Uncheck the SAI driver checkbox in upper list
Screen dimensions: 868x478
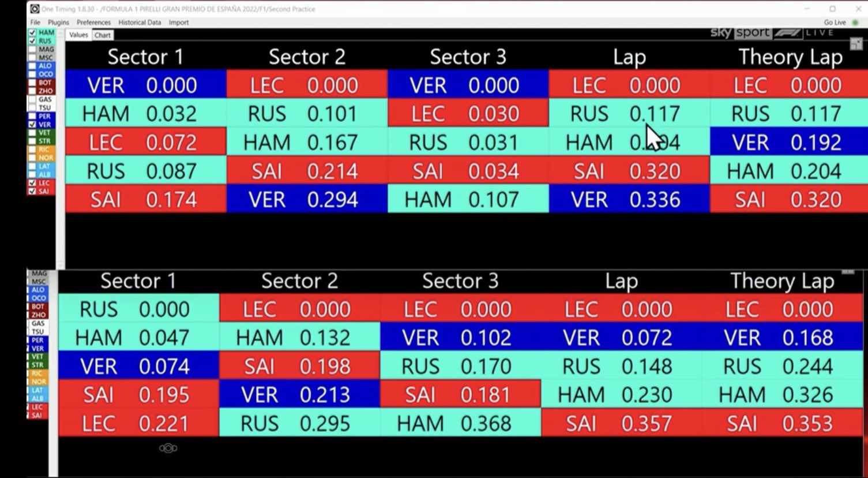[33, 191]
